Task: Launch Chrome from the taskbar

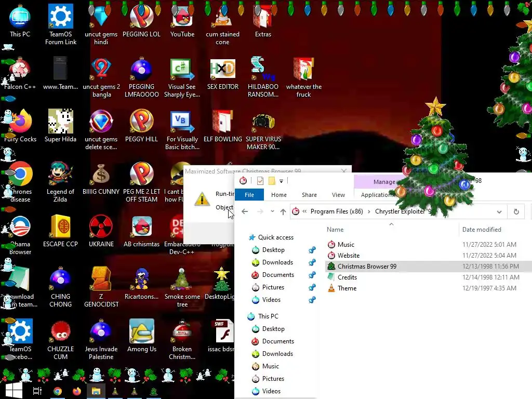Action: click(58, 391)
